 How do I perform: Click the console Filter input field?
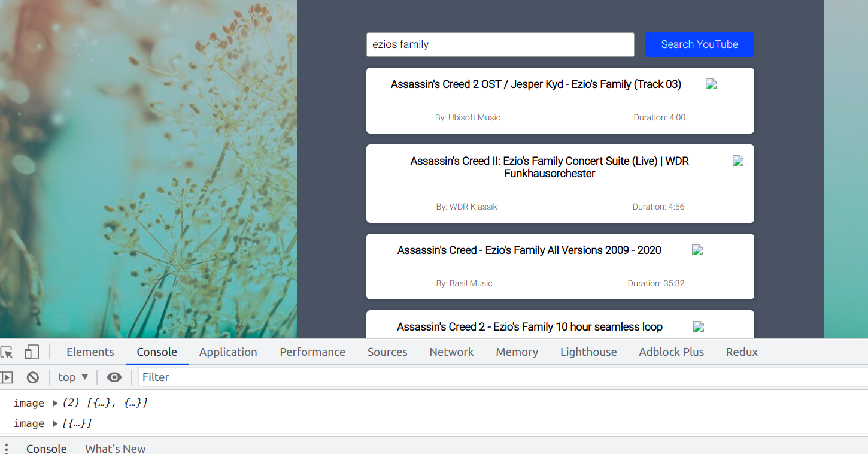(x=503, y=377)
